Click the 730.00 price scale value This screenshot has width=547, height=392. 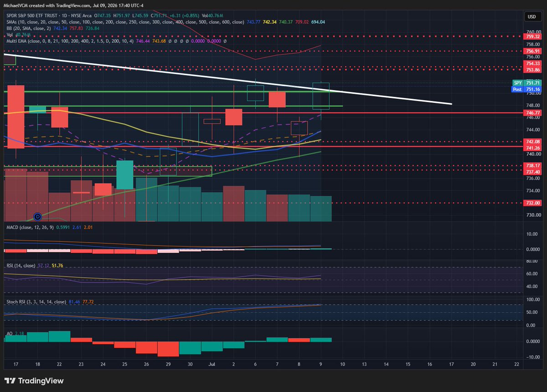coord(533,215)
